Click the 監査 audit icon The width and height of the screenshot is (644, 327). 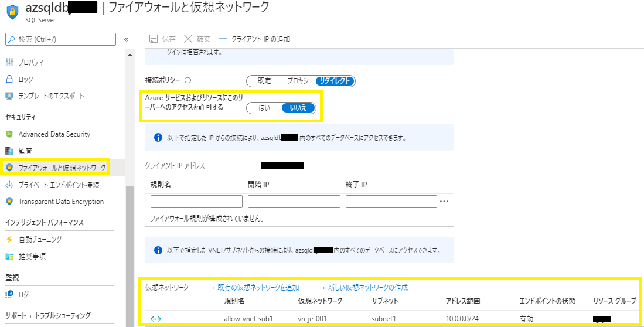point(9,151)
